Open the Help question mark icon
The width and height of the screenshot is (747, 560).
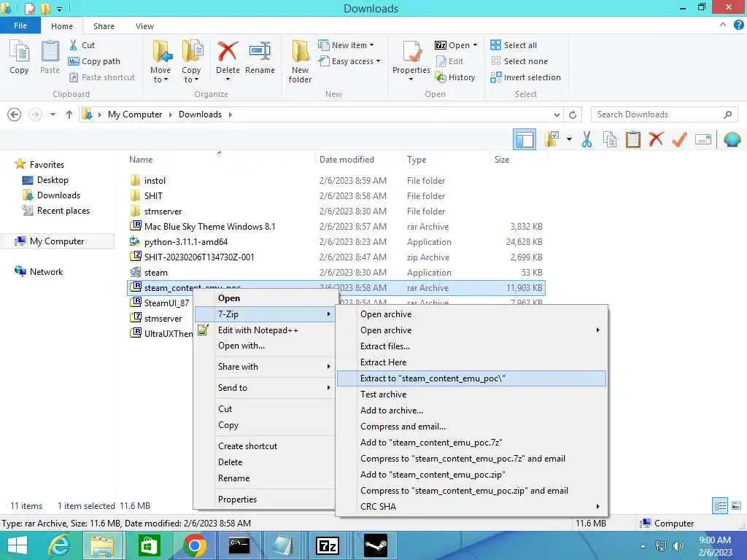click(739, 26)
